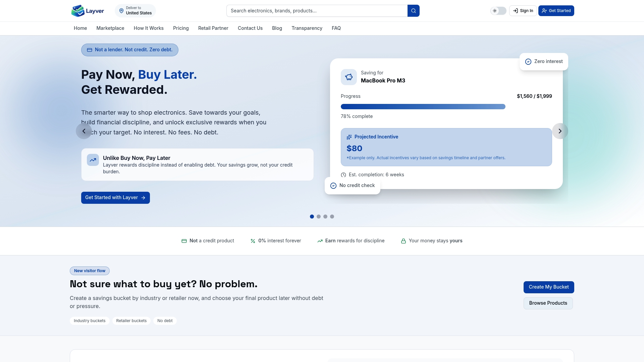Click the Create My Bucket button
Viewport: 644px width, 362px height.
tap(549, 287)
